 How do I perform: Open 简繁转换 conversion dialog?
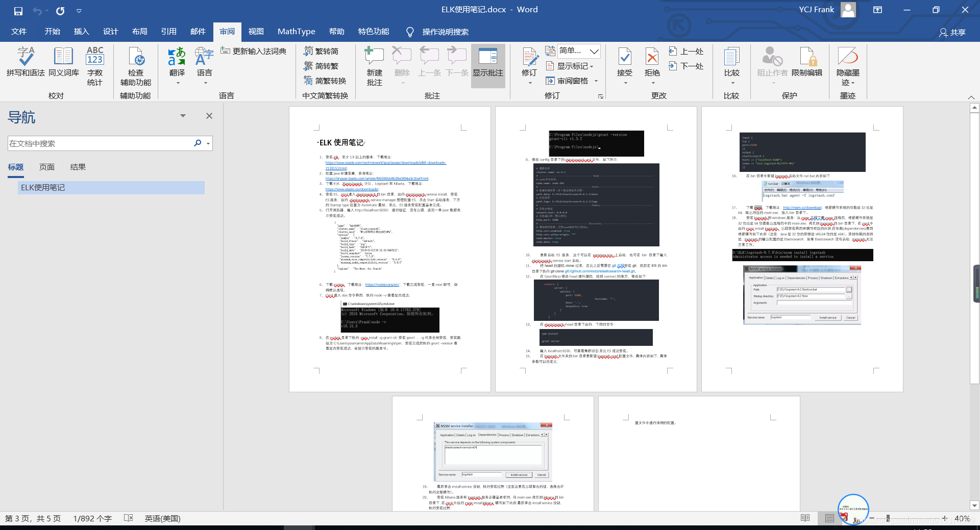(x=325, y=81)
